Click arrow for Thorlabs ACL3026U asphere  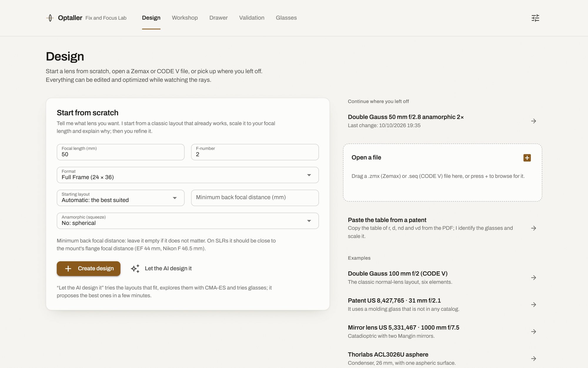click(533, 359)
